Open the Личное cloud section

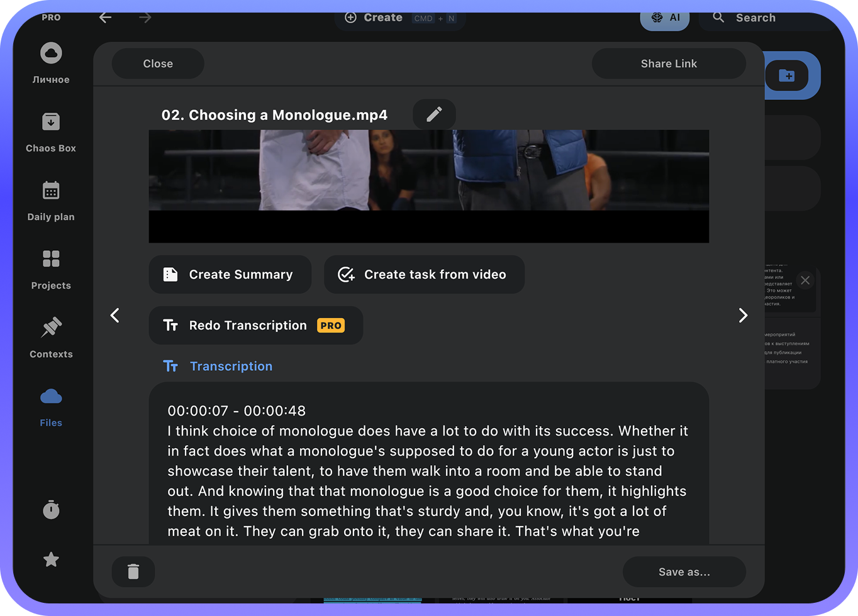(x=51, y=63)
